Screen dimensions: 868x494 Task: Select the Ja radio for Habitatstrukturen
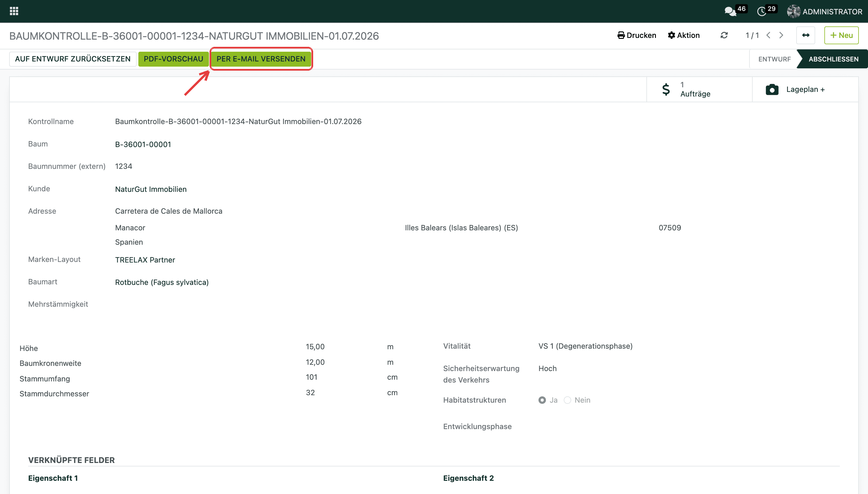pyautogui.click(x=542, y=400)
